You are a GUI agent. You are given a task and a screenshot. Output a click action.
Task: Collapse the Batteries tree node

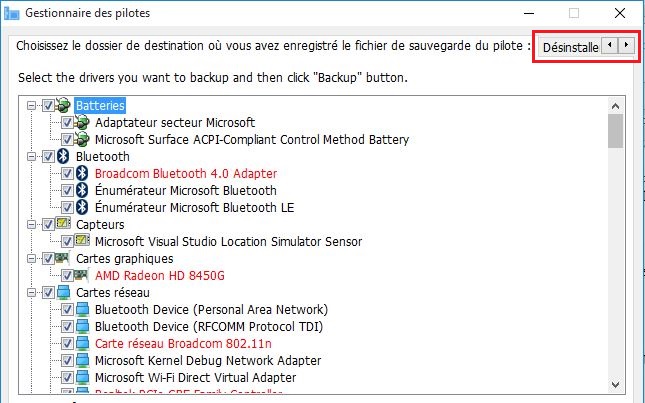coord(31,106)
